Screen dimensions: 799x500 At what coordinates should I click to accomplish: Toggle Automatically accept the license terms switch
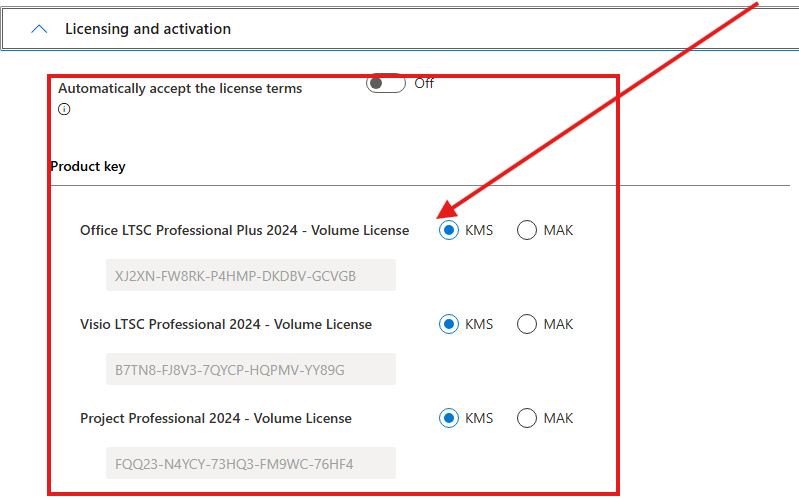(386, 83)
